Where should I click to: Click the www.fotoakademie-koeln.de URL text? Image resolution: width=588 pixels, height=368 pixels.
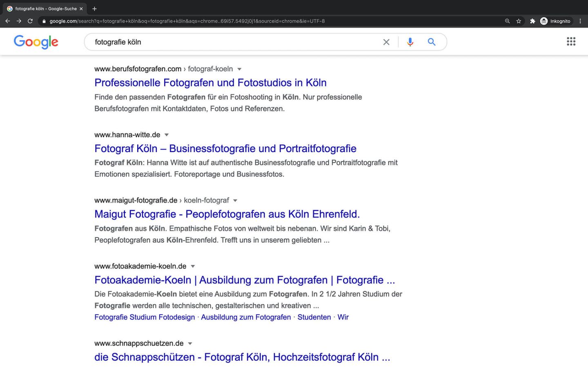(140, 266)
